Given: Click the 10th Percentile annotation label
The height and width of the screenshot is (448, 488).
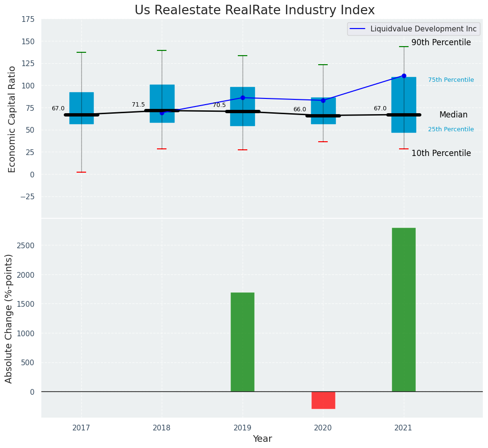Looking at the screenshot, I should coord(441,153).
